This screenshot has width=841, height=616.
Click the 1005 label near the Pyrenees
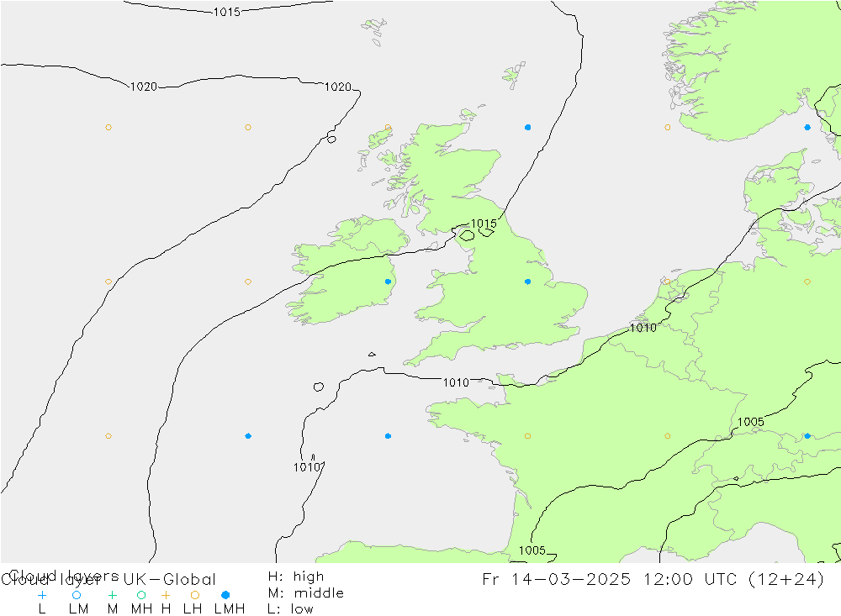tap(532, 550)
